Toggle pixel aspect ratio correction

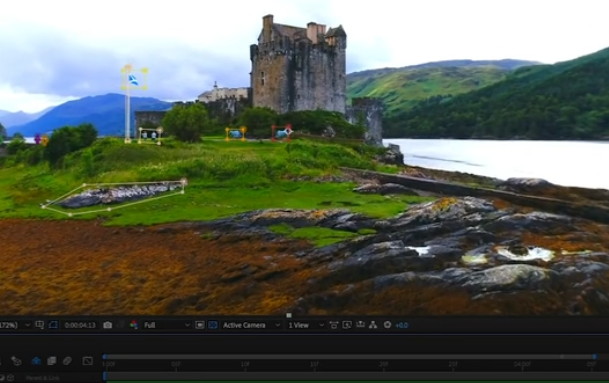point(334,325)
